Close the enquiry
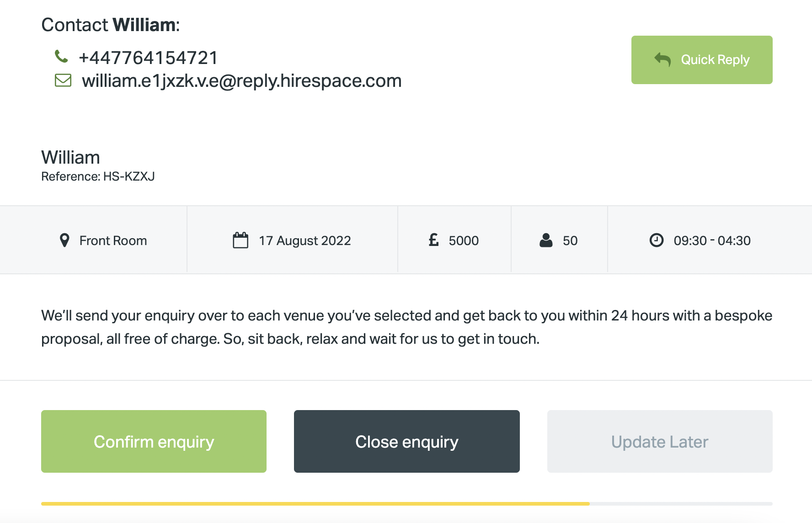Screen dimensions: 812x523 coord(406,442)
